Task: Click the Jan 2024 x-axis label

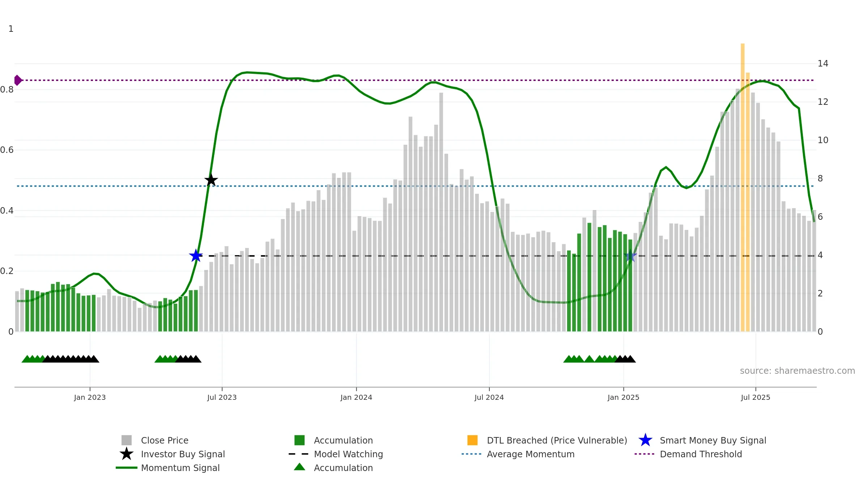Action: click(356, 397)
